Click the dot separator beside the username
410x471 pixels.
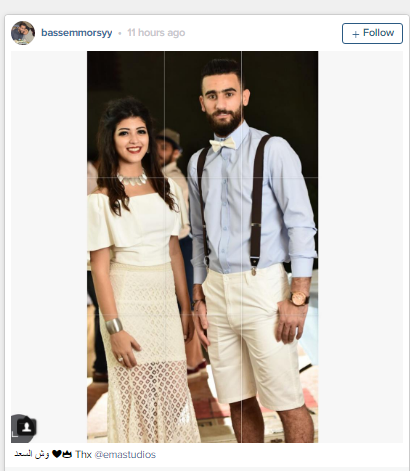[120, 33]
